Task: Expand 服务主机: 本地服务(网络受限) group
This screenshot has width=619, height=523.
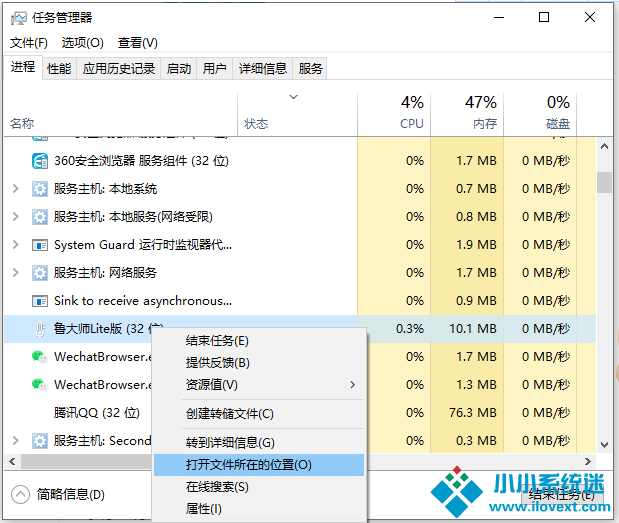Action: 16,217
